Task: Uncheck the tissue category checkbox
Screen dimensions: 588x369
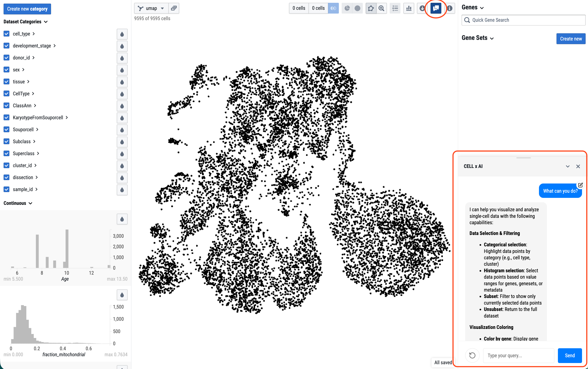Action: (7, 82)
